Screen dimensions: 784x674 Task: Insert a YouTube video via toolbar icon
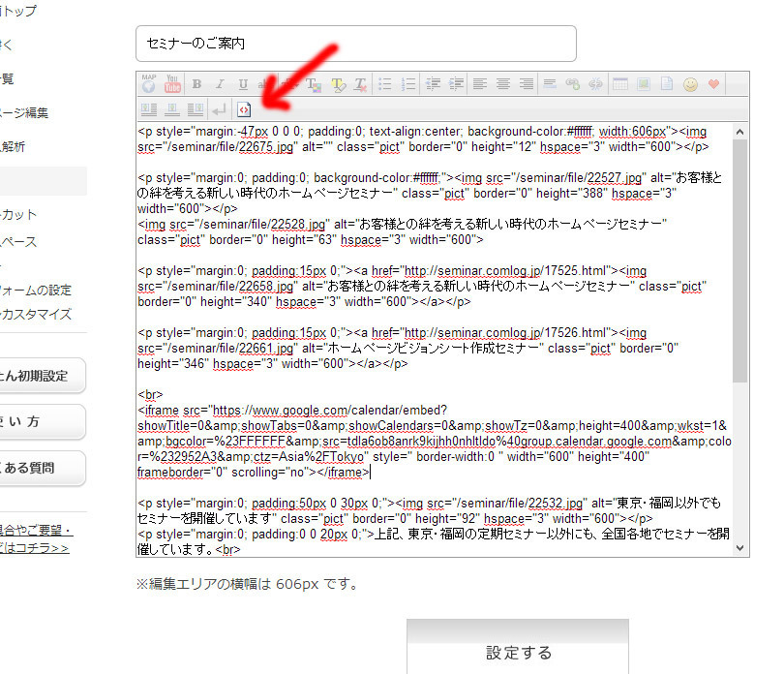coord(173,84)
